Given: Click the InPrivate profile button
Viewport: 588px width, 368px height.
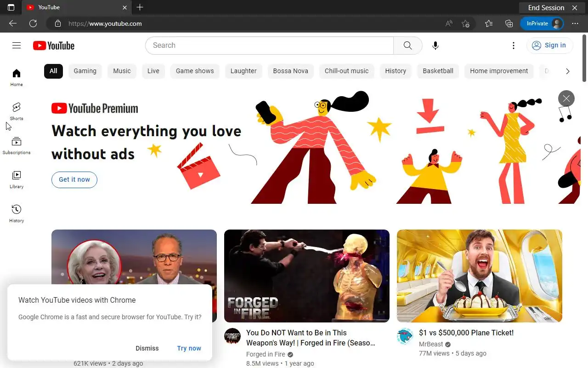Looking at the screenshot, I should click(x=542, y=23).
